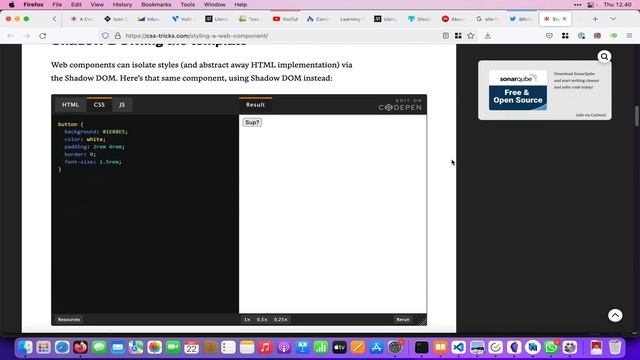
Task: Open the History menu
Action: pos(122,4)
